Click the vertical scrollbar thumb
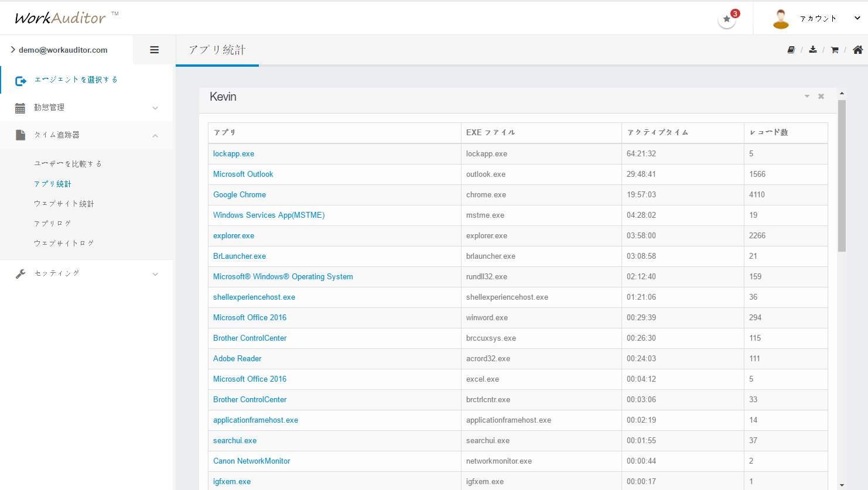The width and height of the screenshot is (868, 490). click(842, 176)
